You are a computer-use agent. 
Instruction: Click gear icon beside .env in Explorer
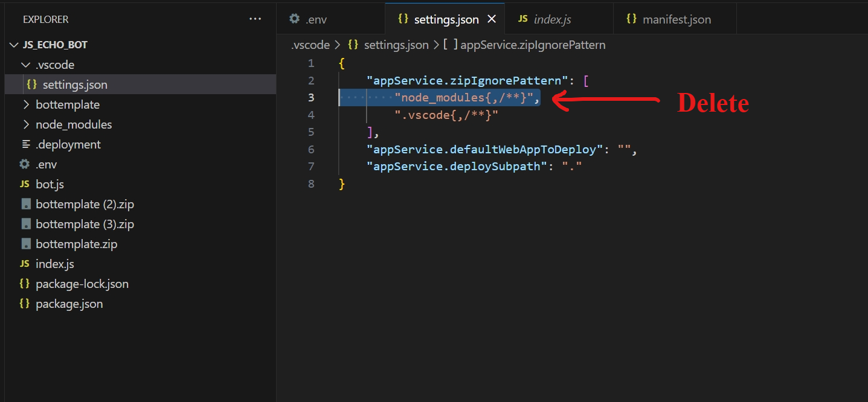tap(25, 164)
